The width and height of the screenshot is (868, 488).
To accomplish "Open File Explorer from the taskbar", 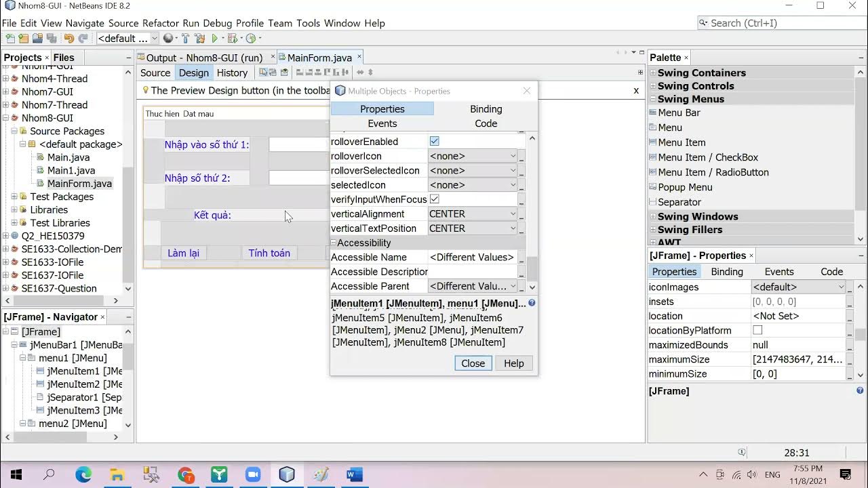I will tap(117, 474).
